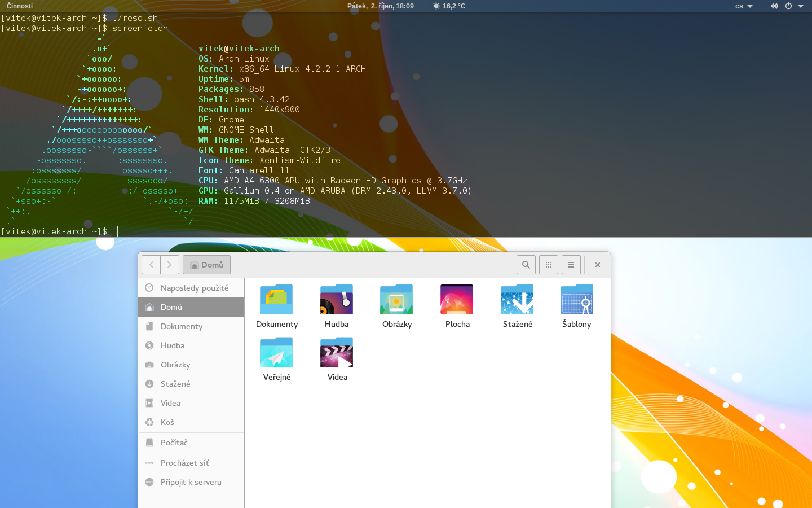The height and width of the screenshot is (508, 812).
Task: Click the 'CPU: AMD A4-6300' terminal line
Action: tap(333, 181)
